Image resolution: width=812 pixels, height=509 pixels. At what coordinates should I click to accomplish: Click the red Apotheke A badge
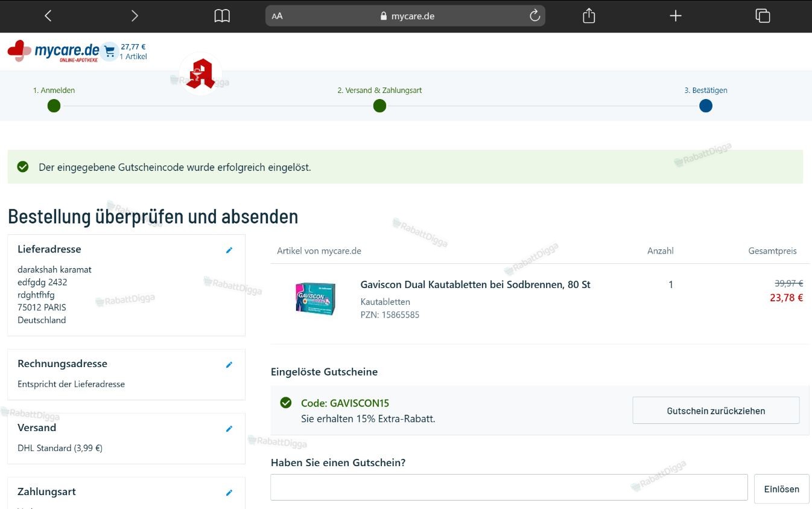[x=200, y=74]
